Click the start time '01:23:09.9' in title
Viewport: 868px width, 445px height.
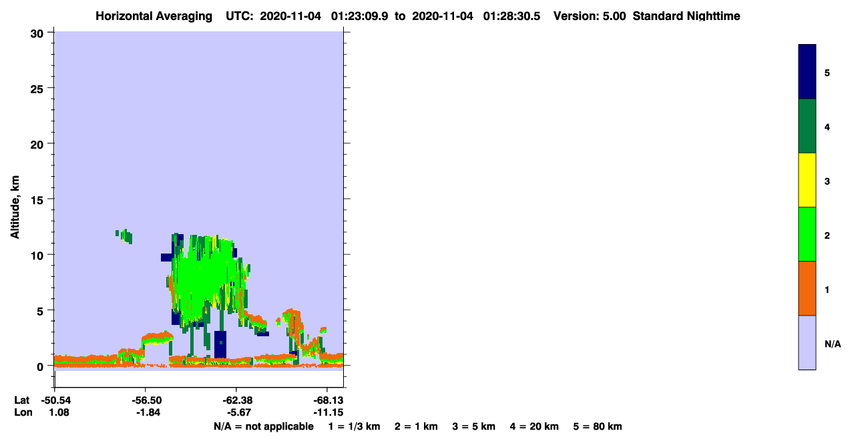tap(360, 16)
